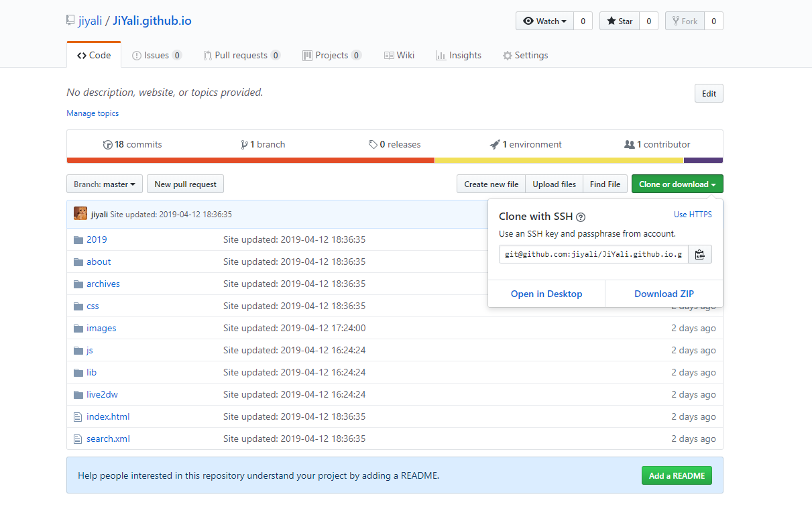
Task: Click the repository book icon beside jiyali
Action: (x=70, y=21)
